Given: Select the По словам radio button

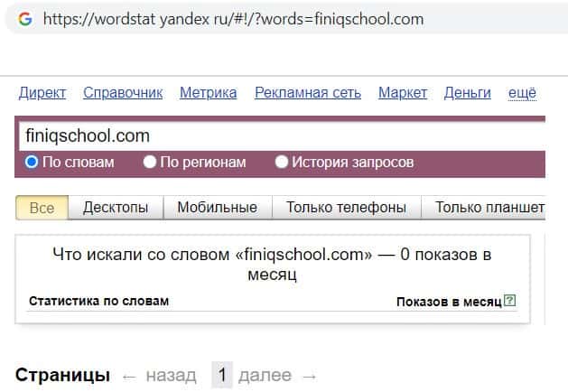Looking at the screenshot, I should coord(31,162).
